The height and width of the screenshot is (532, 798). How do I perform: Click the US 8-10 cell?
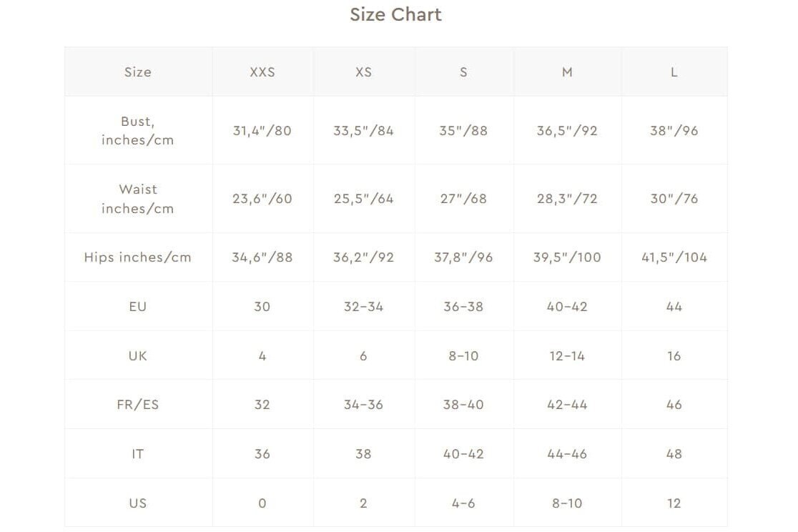[567, 503]
